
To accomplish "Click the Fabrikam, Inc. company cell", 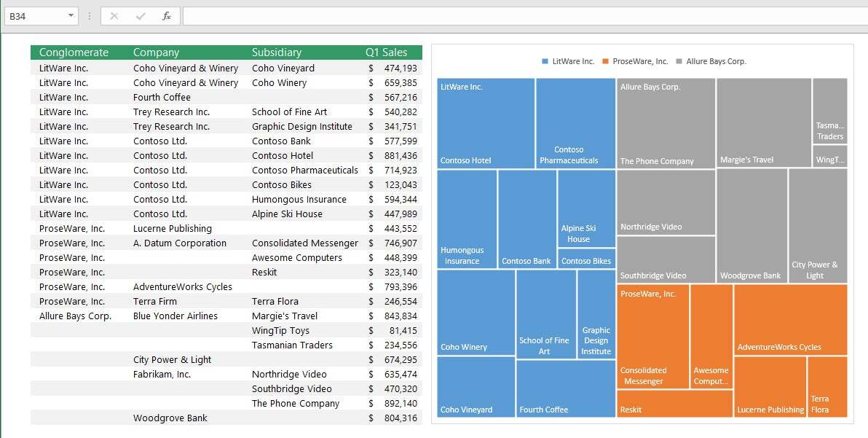I will 162,375.
